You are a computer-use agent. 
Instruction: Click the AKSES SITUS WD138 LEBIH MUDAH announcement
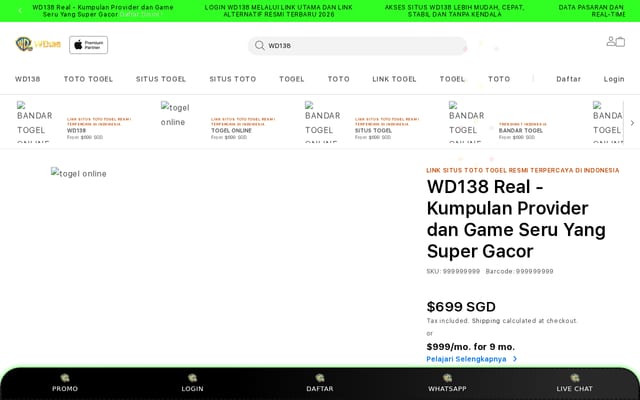click(x=454, y=11)
